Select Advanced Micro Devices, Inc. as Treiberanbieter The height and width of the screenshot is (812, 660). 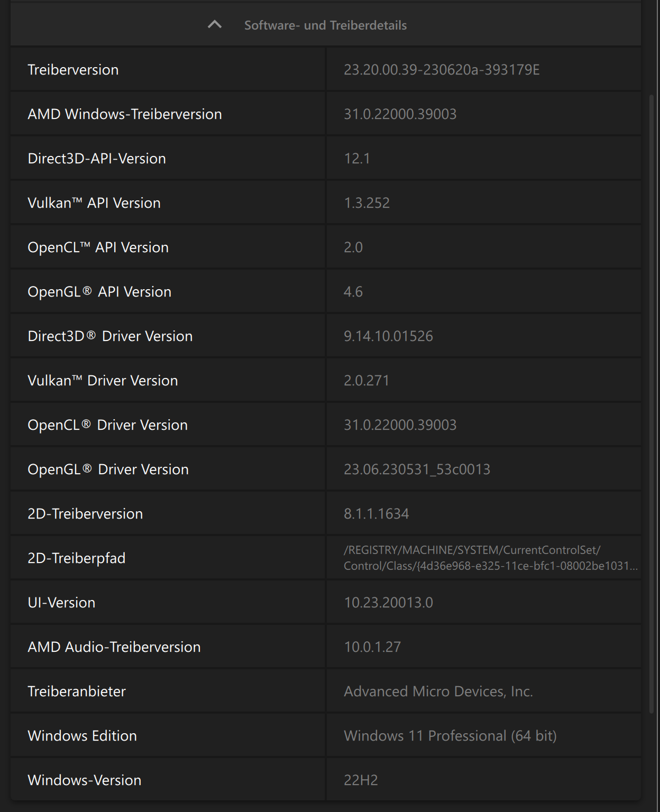pyautogui.click(x=439, y=691)
